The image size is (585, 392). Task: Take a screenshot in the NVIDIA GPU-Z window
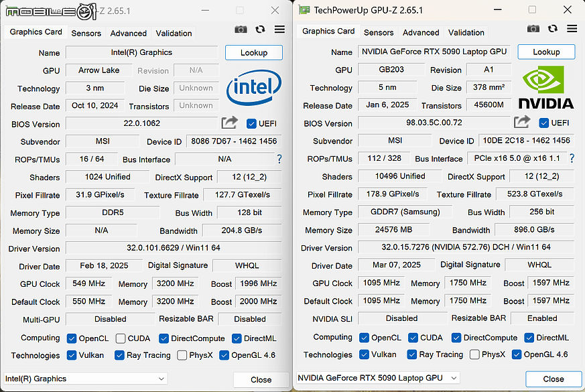[x=533, y=28]
